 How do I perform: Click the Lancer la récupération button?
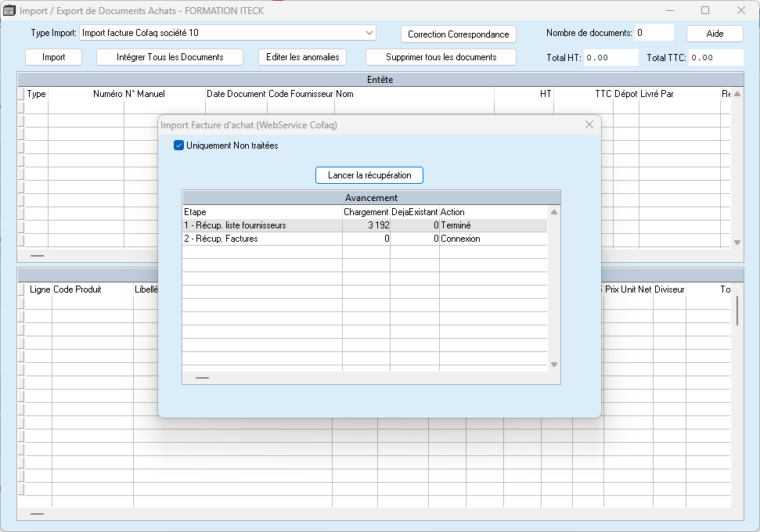point(369,175)
